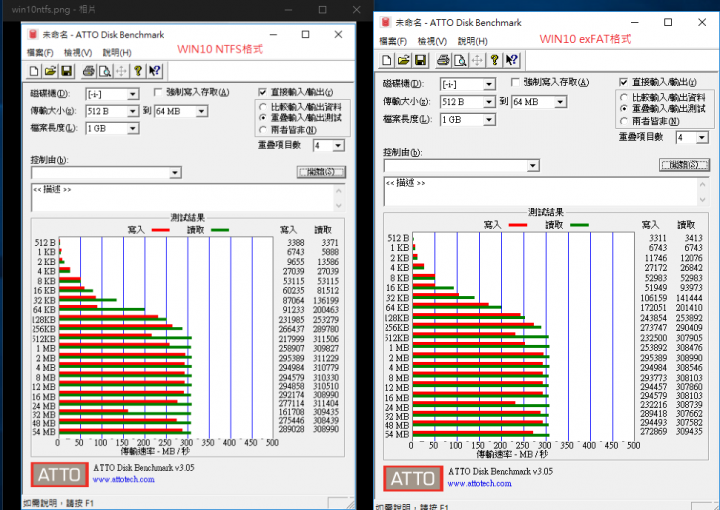Click ATTO logo in NTFS window
The height and width of the screenshot is (510, 720).
pyautogui.click(x=60, y=475)
